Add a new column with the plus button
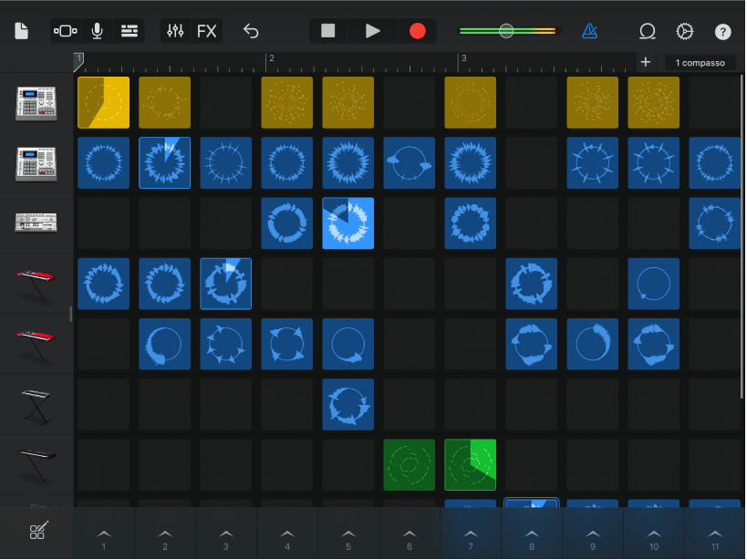Image resolution: width=747 pixels, height=560 pixels. tap(645, 62)
